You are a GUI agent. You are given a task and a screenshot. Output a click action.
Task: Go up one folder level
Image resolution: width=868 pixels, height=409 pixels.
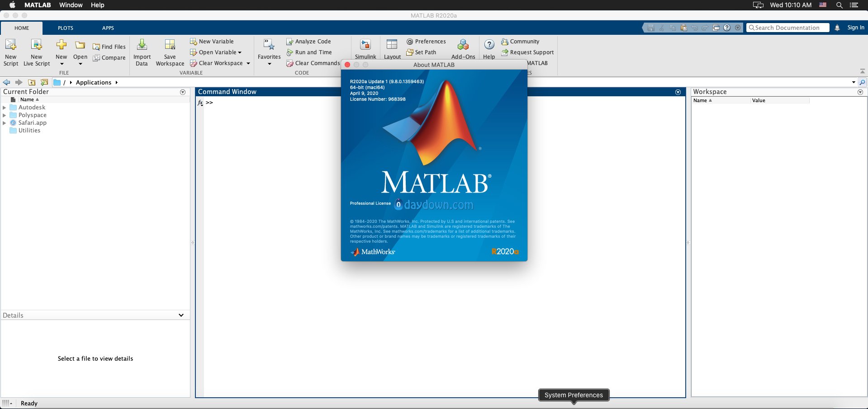[x=32, y=82]
